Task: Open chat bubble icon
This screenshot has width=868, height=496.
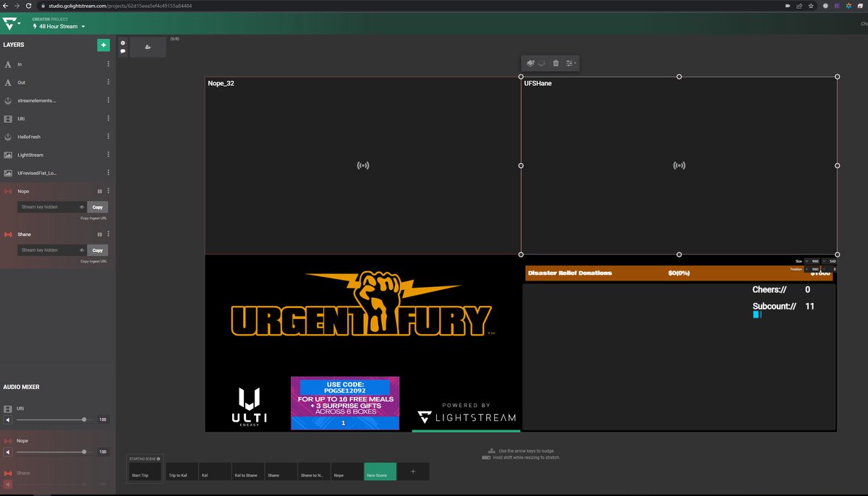Action: pyautogui.click(x=123, y=51)
